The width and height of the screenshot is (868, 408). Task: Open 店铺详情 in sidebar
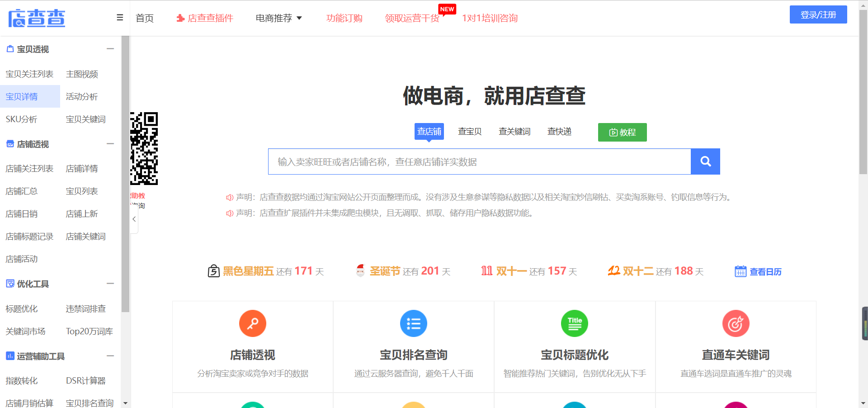click(82, 168)
